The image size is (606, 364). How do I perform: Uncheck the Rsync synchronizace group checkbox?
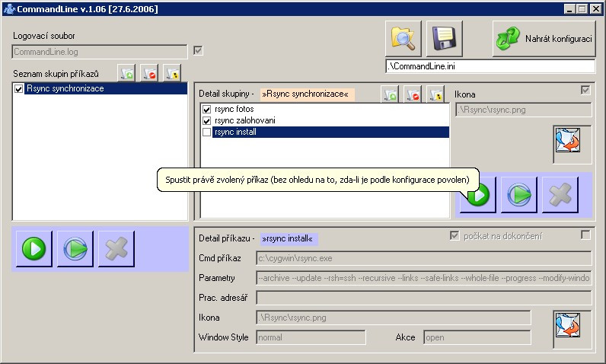(18, 89)
